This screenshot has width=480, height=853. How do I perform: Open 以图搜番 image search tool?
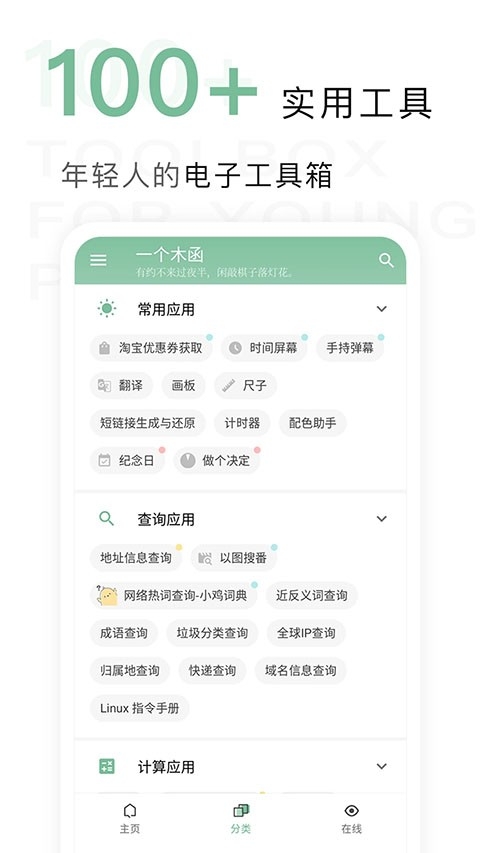(x=233, y=558)
